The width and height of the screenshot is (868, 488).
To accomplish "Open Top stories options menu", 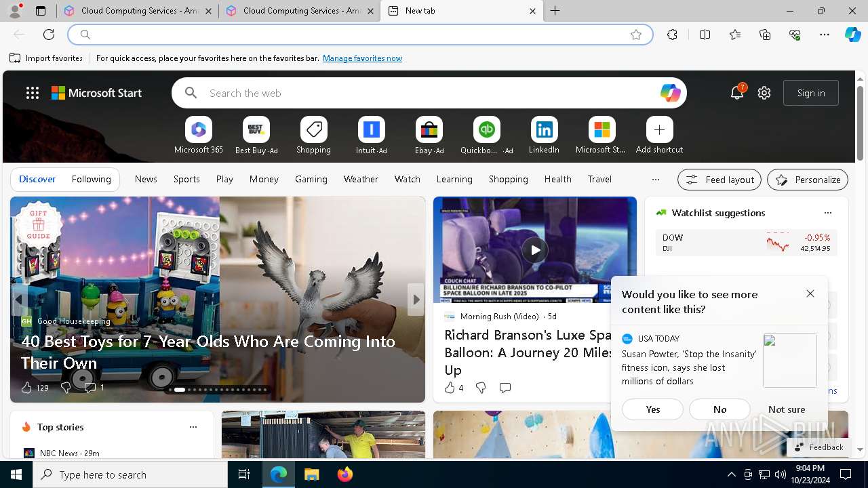I will pos(193,427).
